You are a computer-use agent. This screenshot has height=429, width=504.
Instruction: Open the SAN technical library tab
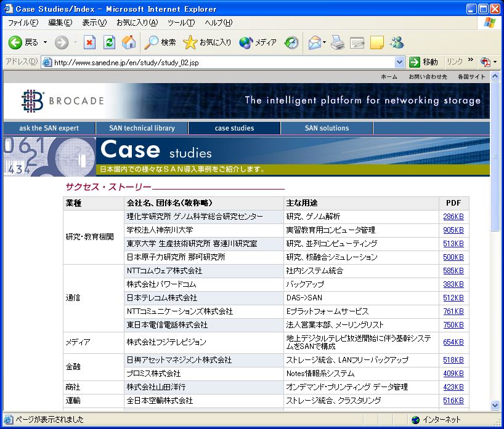click(142, 128)
